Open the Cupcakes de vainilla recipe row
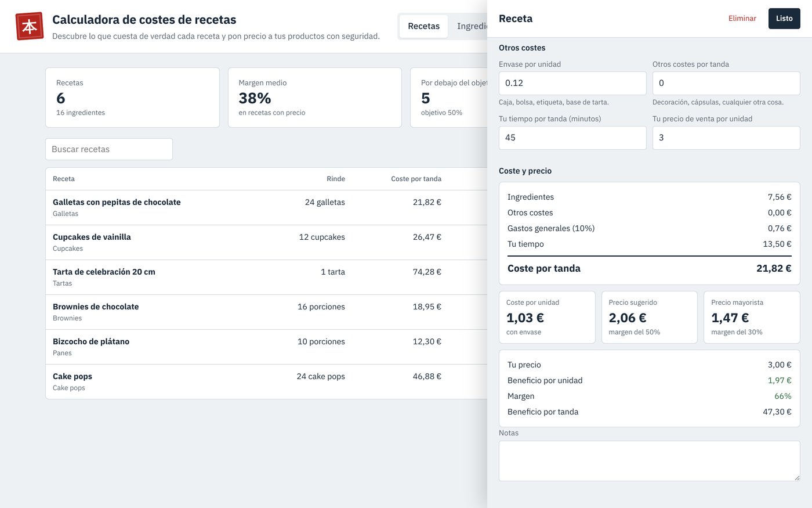Viewport: 812px width, 508px height. tap(266, 242)
